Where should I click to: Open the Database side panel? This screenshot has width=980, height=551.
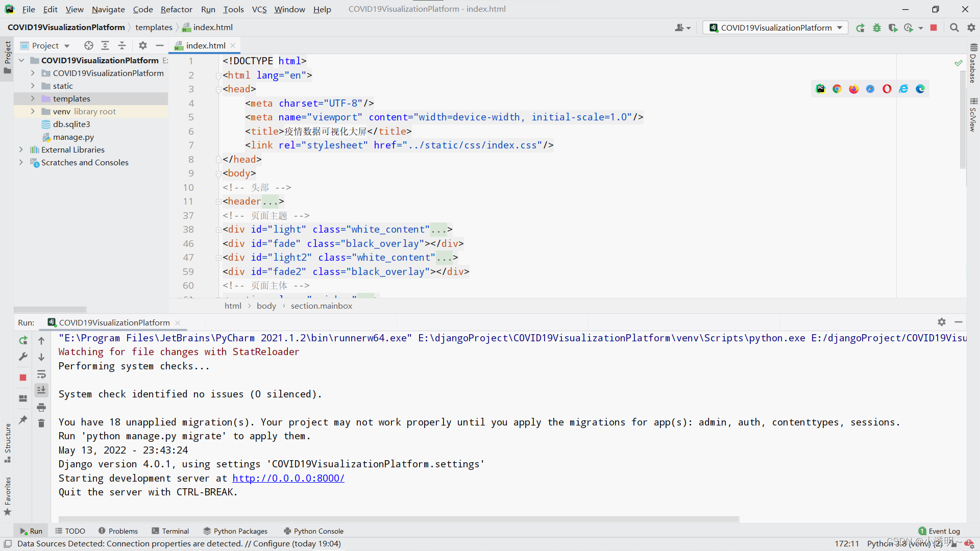[x=973, y=63]
